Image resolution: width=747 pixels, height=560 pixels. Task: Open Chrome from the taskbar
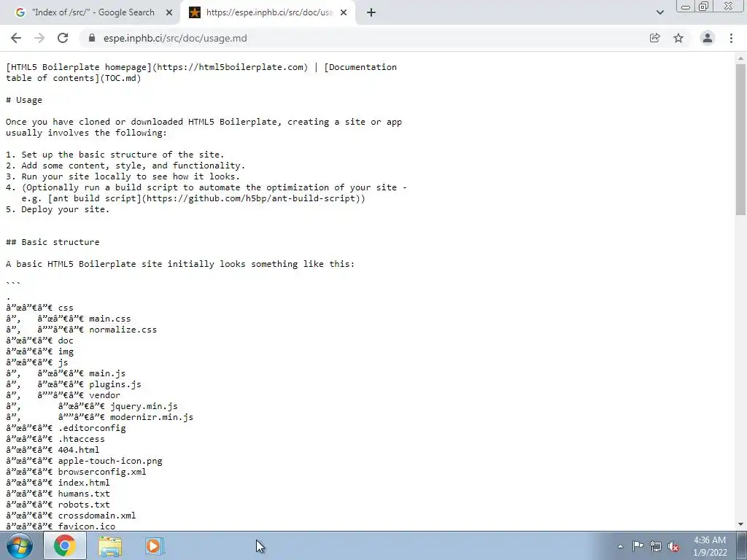[x=65, y=545]
